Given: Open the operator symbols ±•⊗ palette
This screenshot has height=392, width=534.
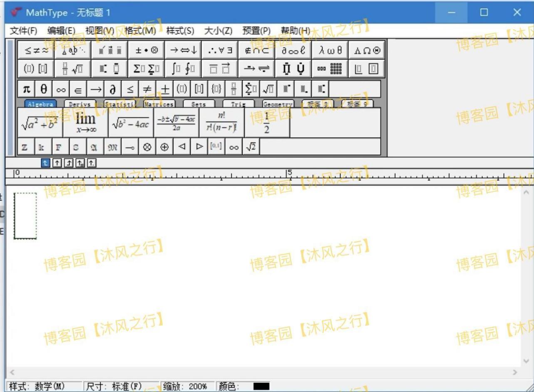Looking at the screenshot, I should (x=146, y=50).
